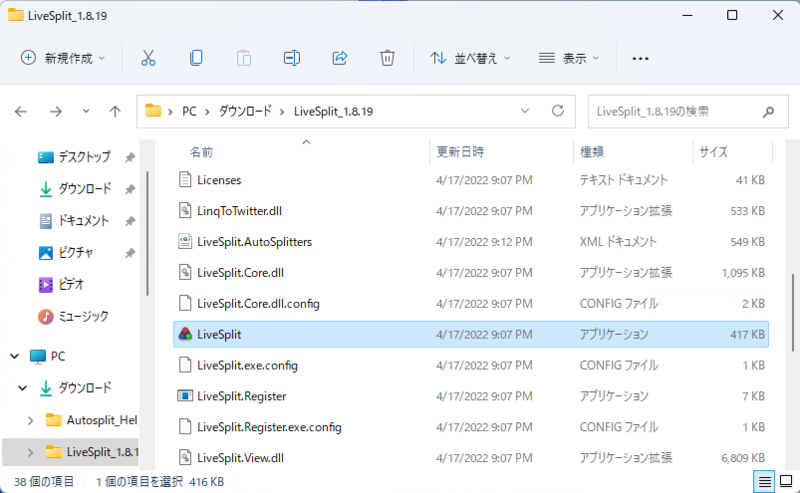
Task: Click the file list vertical scrollbar
Action: point(793,312)
